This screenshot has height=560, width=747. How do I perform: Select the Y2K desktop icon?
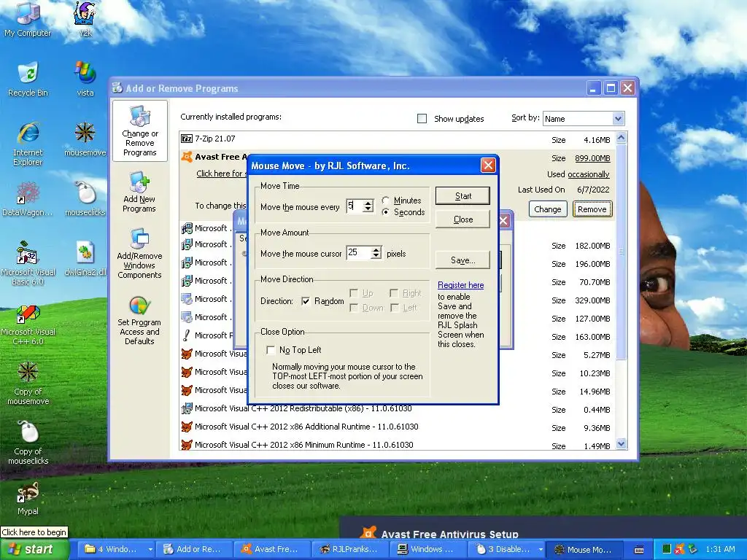click(x=85, y=19)
